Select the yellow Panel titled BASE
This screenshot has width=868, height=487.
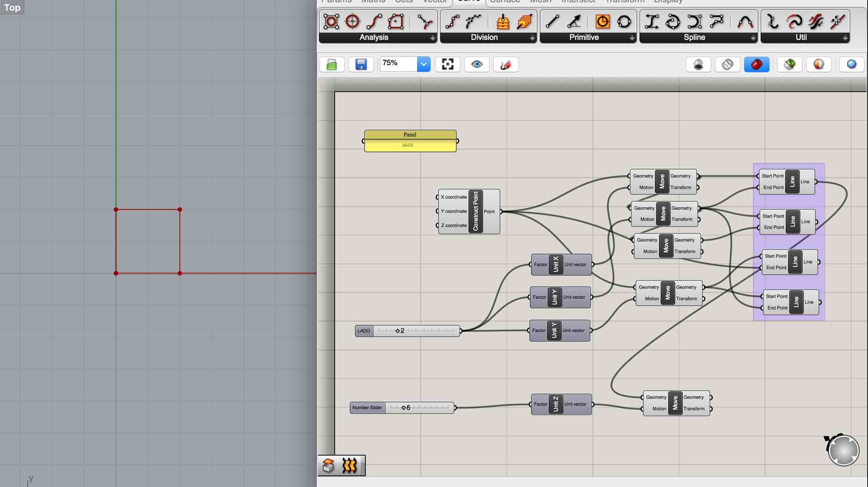410,141
